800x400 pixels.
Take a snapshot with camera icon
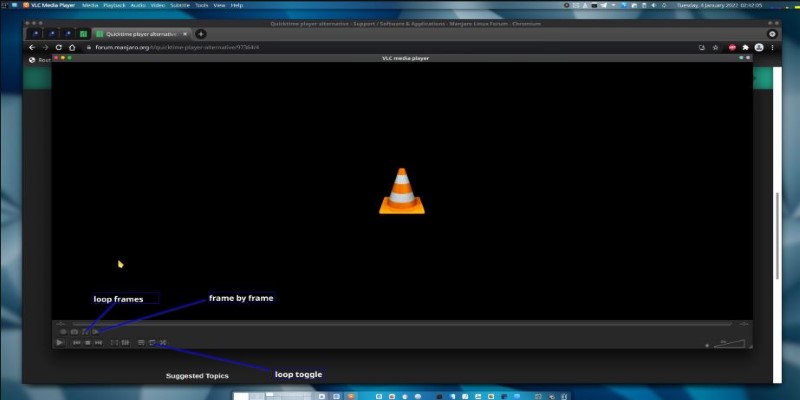pyautogui.click(x=74, y=331)
